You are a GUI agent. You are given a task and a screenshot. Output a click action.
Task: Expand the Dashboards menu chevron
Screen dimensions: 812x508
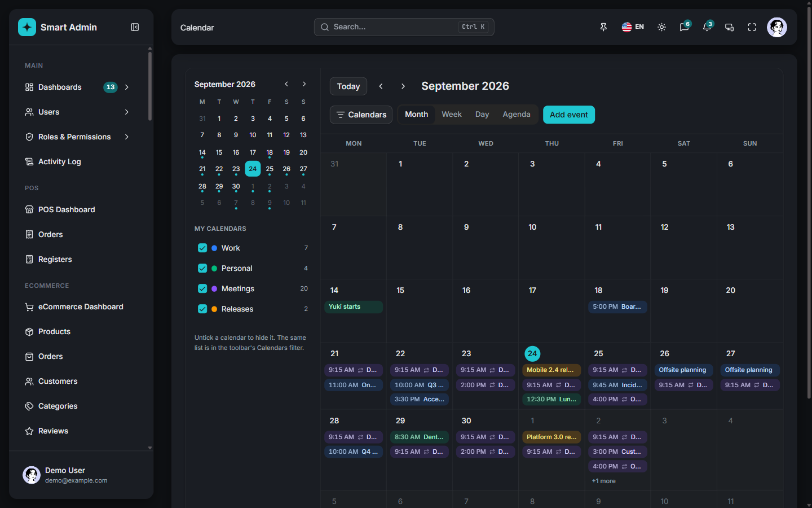tap(127, 87)
